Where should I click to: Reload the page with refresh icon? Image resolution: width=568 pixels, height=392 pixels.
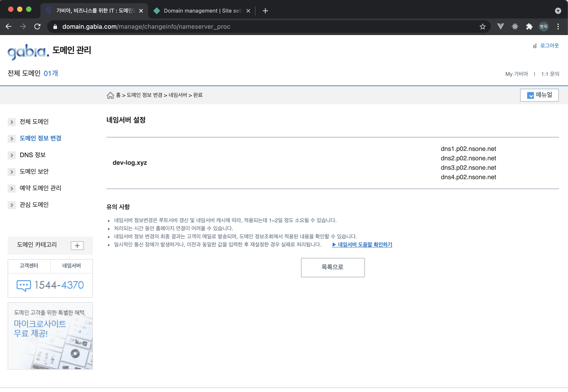(37, 26)
